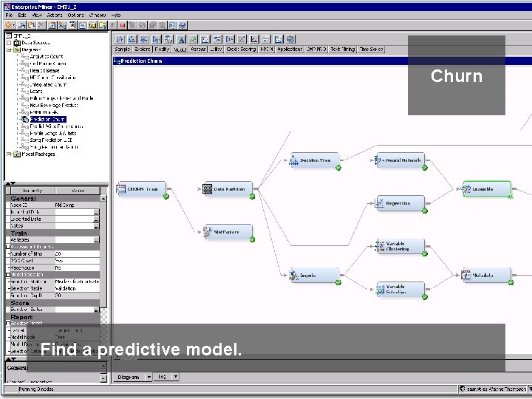
Task: Toggle the Model Selection section box
Action: point(8,274)
